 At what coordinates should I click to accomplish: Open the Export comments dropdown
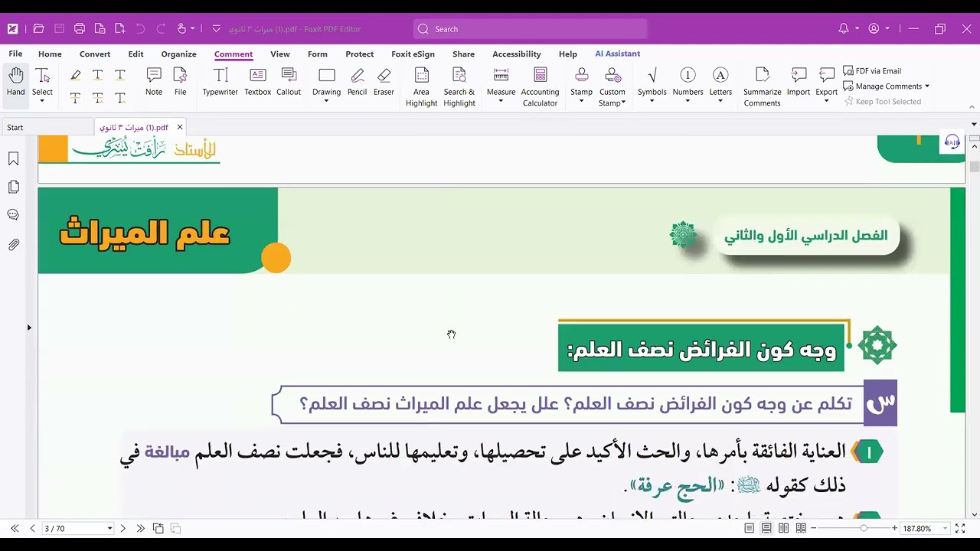[x=826, y=101]
